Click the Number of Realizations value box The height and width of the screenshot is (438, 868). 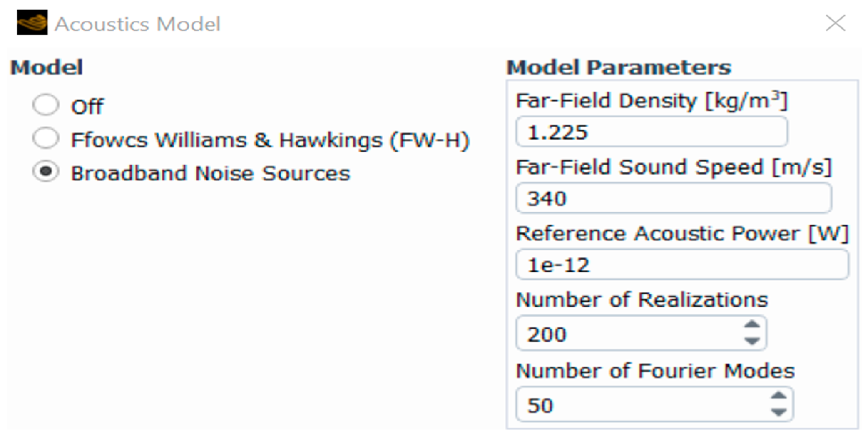[x=628, y=334]
